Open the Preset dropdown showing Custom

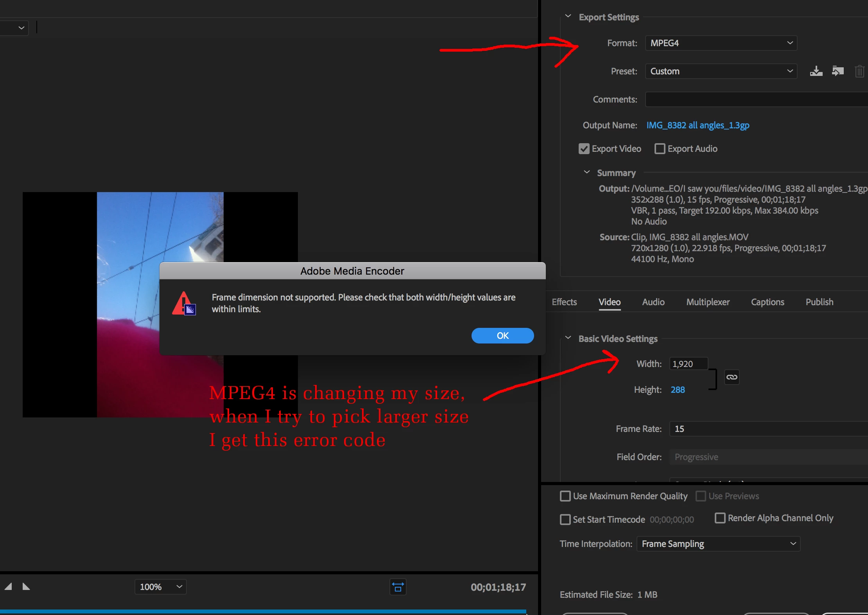tap(721, 71)
